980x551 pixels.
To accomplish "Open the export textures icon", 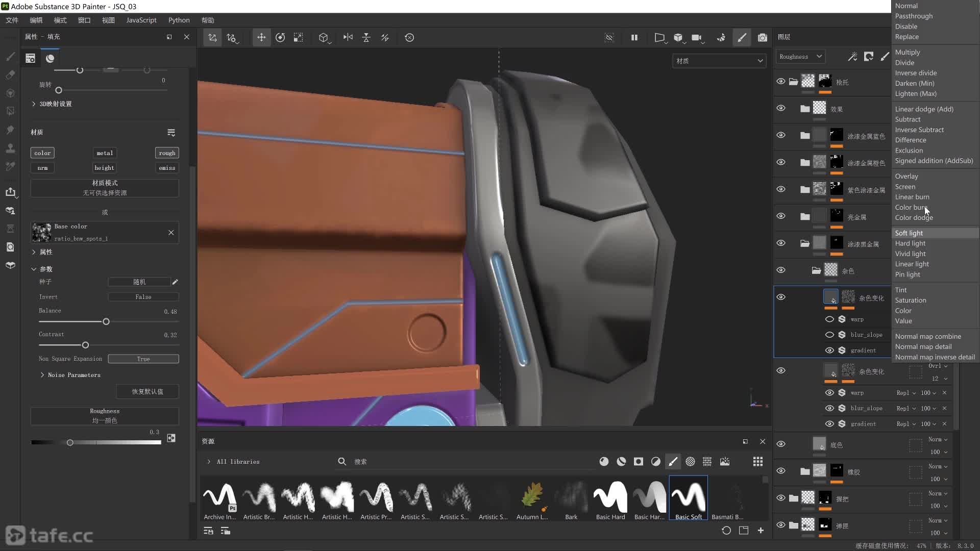I will [10, 192].
